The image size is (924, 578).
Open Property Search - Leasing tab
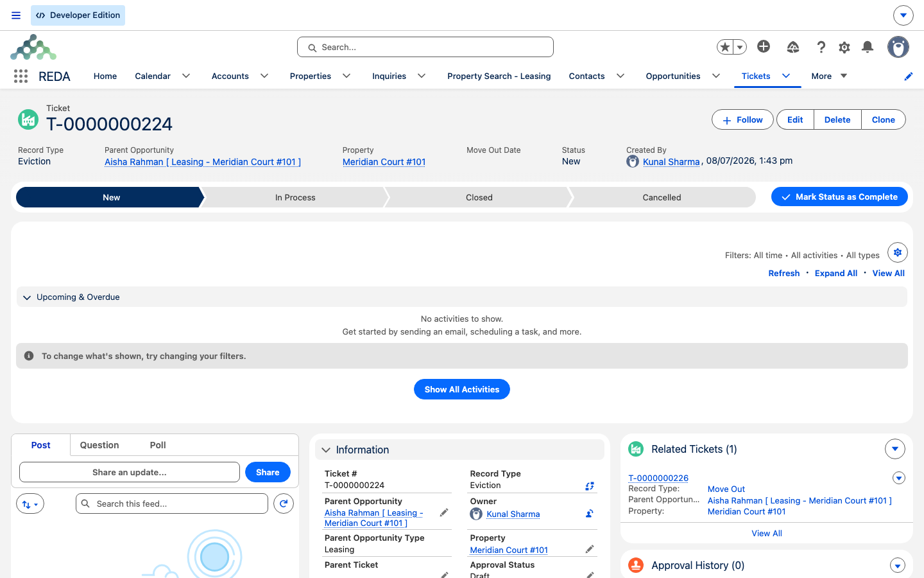click(499, 76)
